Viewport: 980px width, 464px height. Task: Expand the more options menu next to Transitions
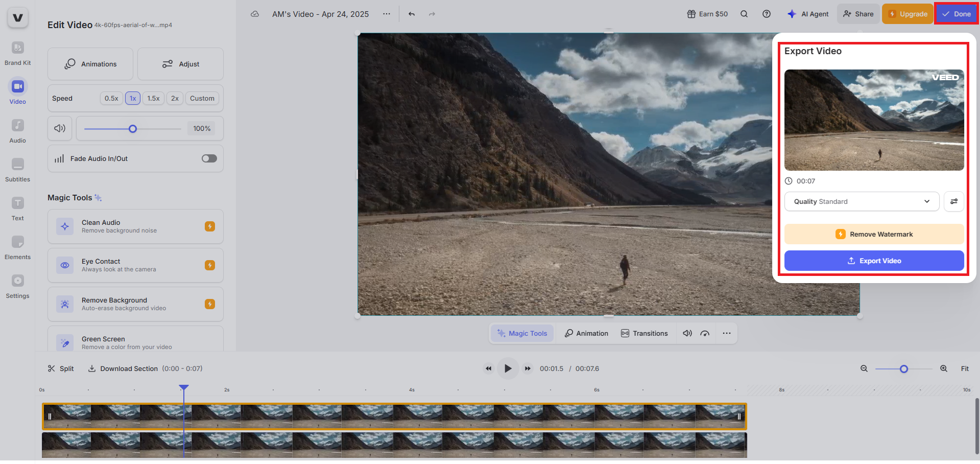[x=726, y=333]
